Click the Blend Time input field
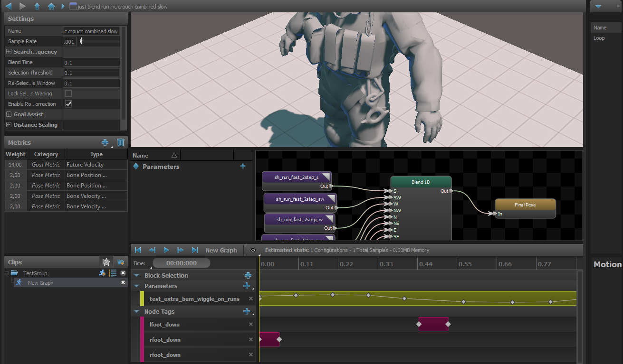The image size is (623, 364). (x=91, y=62)
